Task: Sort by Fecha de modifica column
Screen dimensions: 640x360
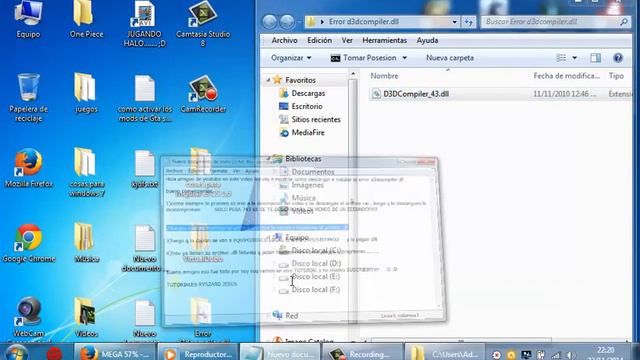Action: tap(567, 76)
